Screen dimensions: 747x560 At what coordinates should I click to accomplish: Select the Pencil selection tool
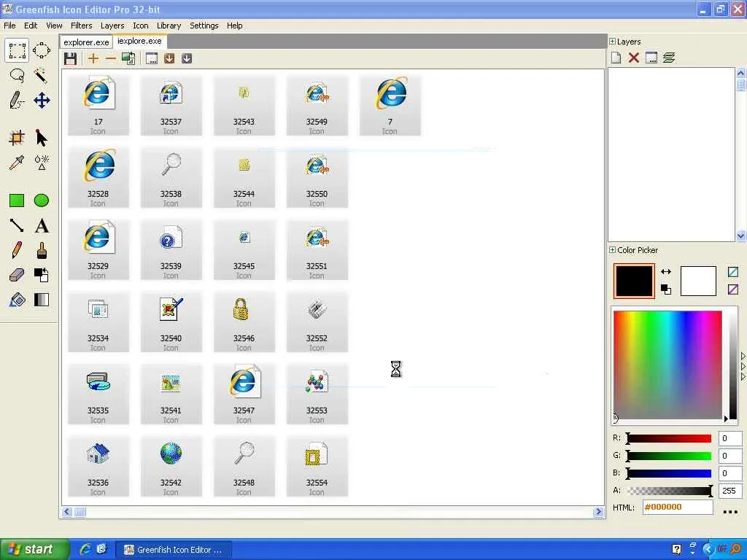pyautogui.click(x=17, y=101)
